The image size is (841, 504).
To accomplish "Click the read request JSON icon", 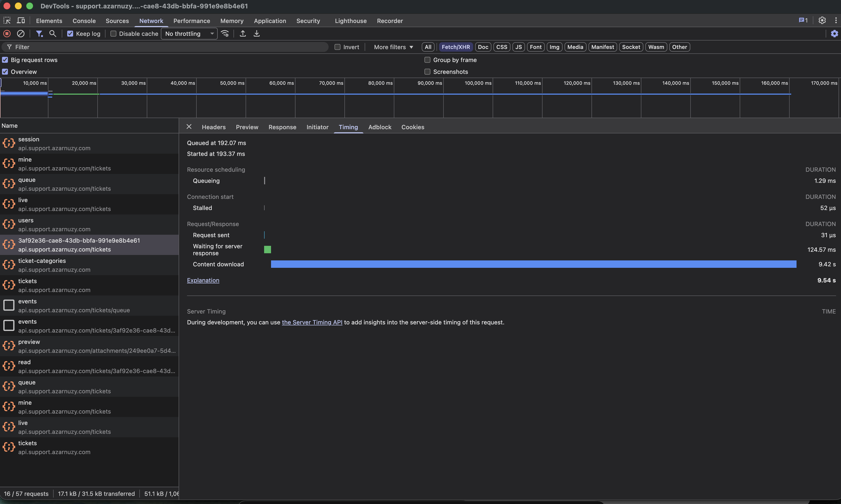I will [x=9, y=366].
